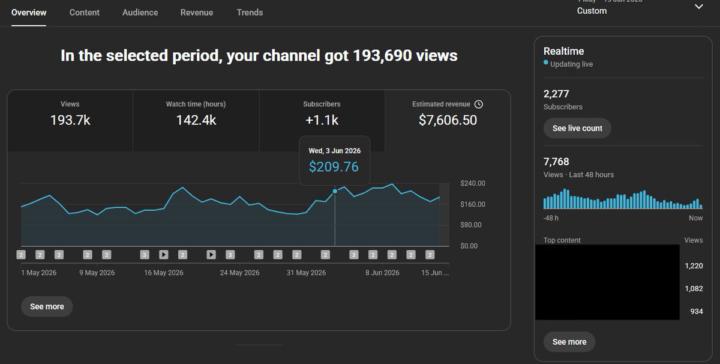Viewport: 720px width, 364px height.
Task: Click the clock icon beside Estimated revenue
Action: coord(478,104)
